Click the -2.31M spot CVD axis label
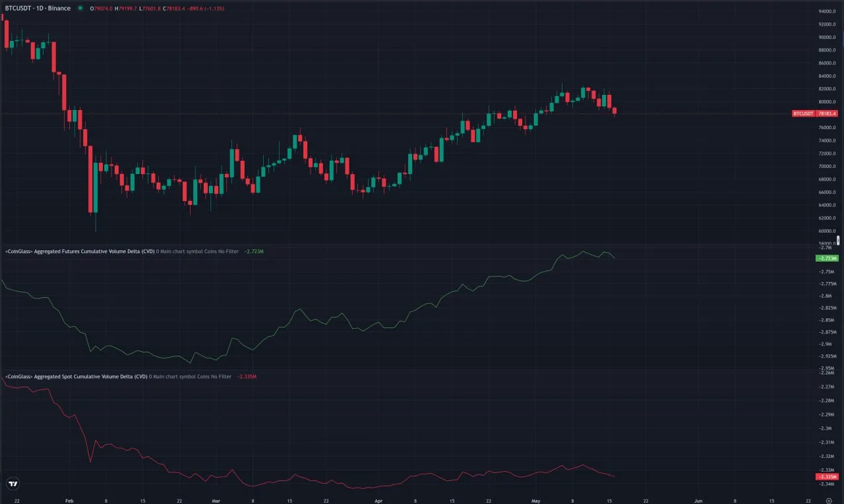The image size is (844, 504). pyautogui.click(x=827, y=442)
